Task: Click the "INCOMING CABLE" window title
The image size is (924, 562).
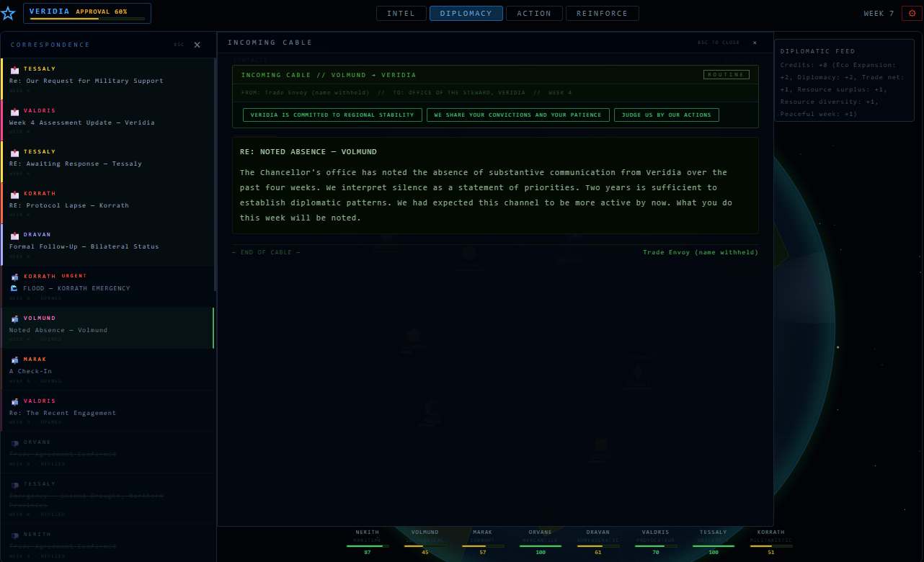Action: tap(270, 43)
